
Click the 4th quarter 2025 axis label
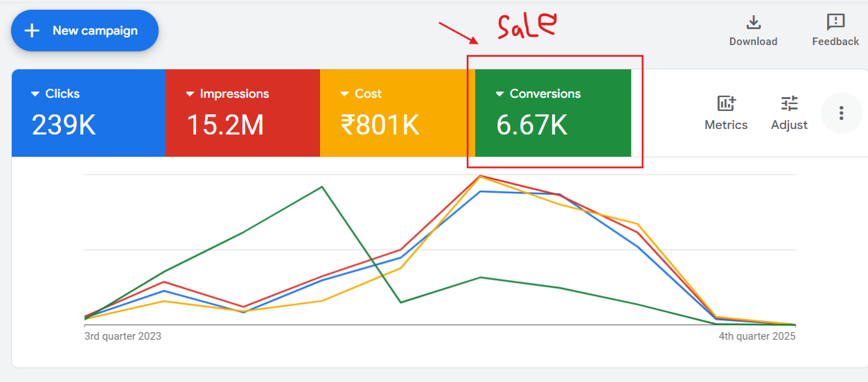[x=757, y=336]
